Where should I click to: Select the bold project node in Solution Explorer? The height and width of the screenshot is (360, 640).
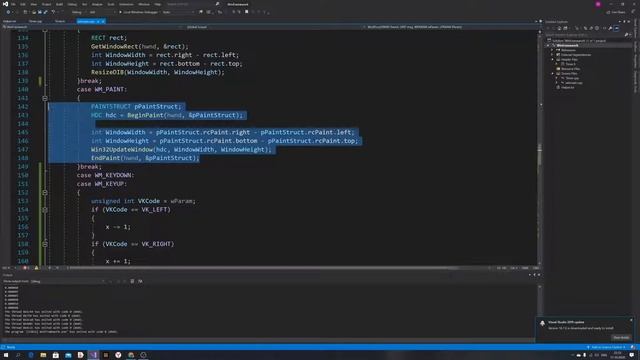(x=567, y=45)
